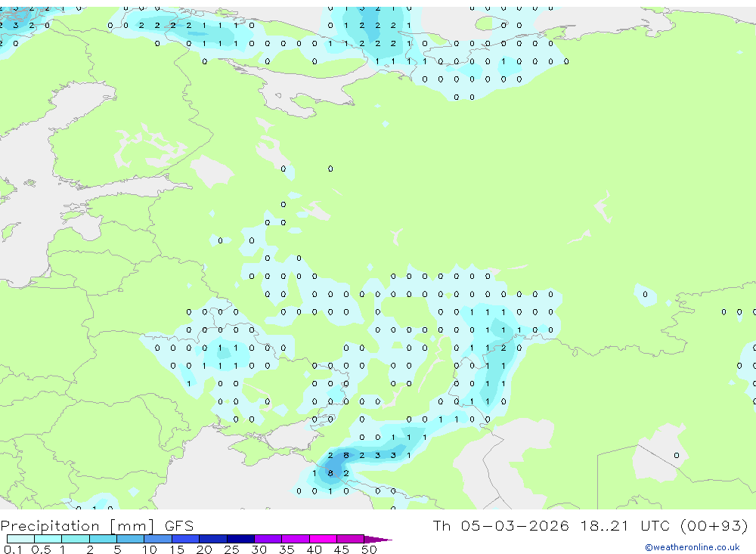Select the 10–15 mm legend color segment
Viewport: 756px width, 554px height.
point(158,539)
